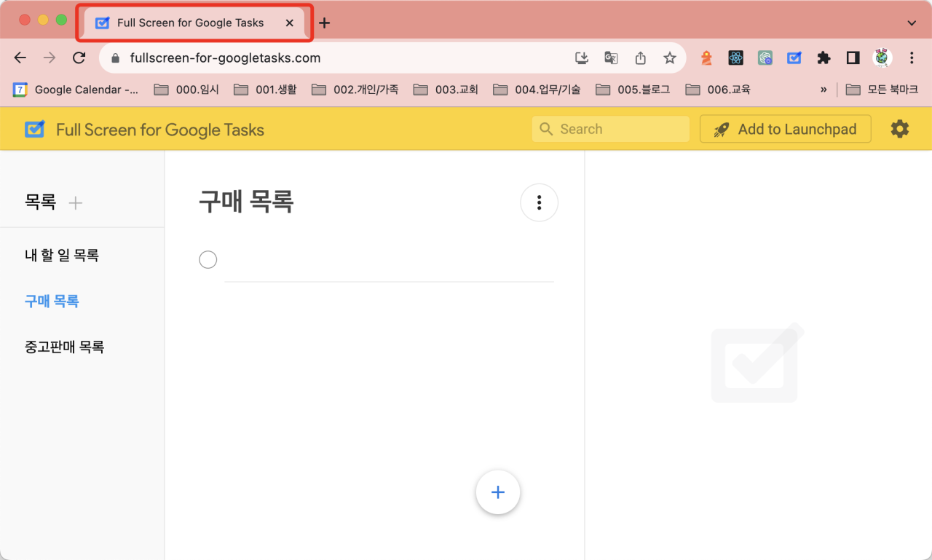Go back with the browser back arrow
Viewport: 932px width, 560px height.
(x=20, y=58)
